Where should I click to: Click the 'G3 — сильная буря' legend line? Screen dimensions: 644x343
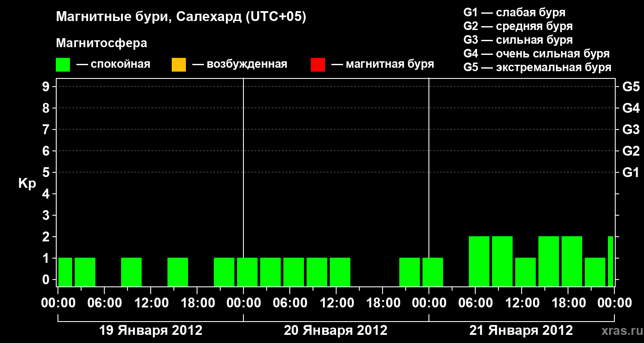518,40
